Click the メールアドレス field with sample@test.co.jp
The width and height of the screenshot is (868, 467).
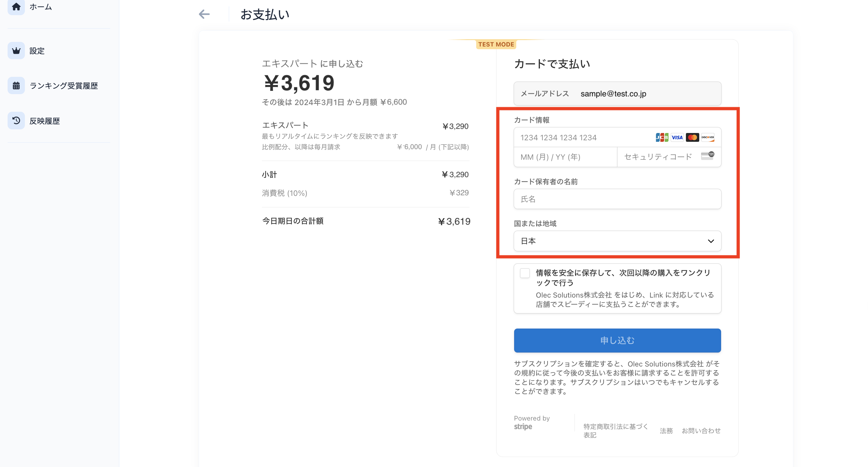617,94
